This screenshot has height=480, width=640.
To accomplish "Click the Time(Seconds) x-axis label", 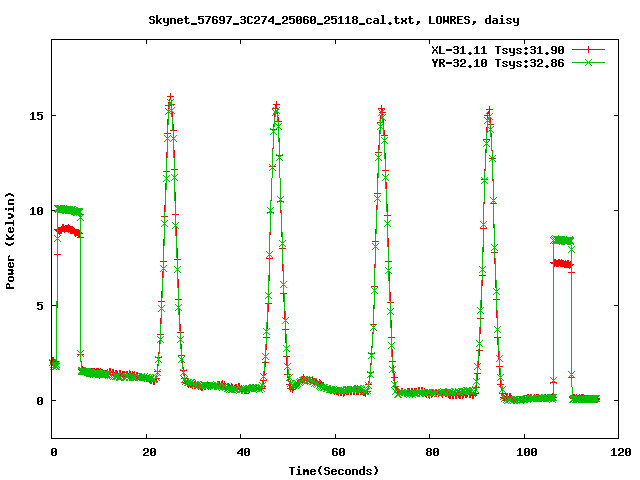I will click(x=334, y=471).
